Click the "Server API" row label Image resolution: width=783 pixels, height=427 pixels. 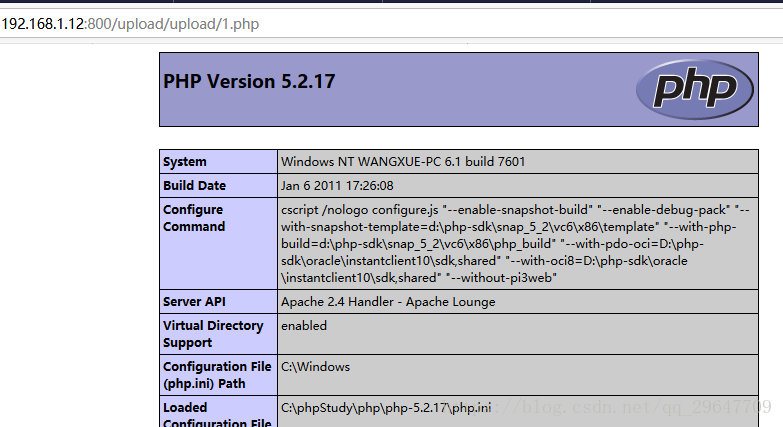[x=194, y=302]
